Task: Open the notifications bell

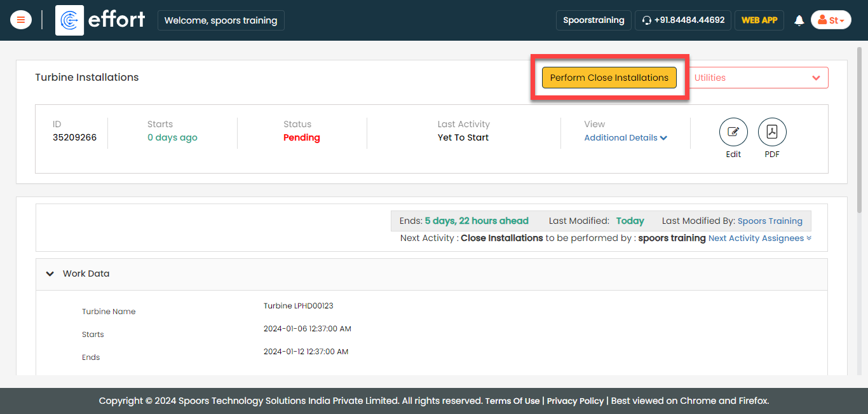Action: pos(799,20)
